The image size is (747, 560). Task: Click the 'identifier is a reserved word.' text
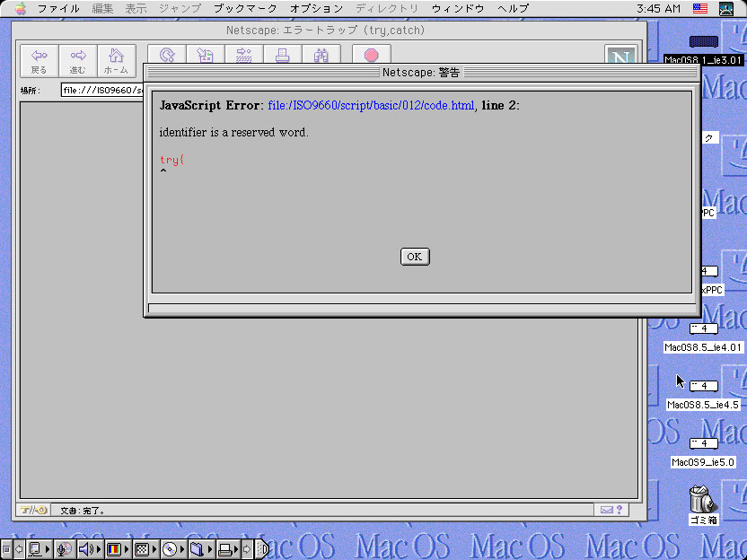[234, 133]
